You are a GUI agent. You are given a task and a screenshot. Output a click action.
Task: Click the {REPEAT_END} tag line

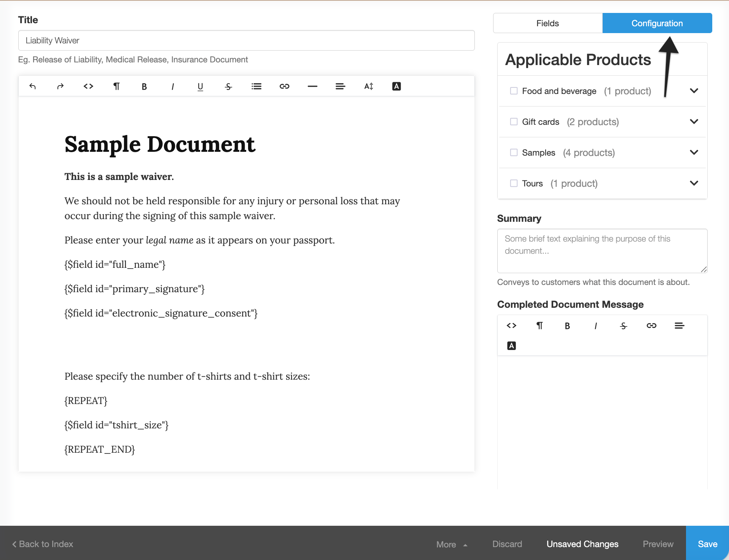click(x=100, y=449)
